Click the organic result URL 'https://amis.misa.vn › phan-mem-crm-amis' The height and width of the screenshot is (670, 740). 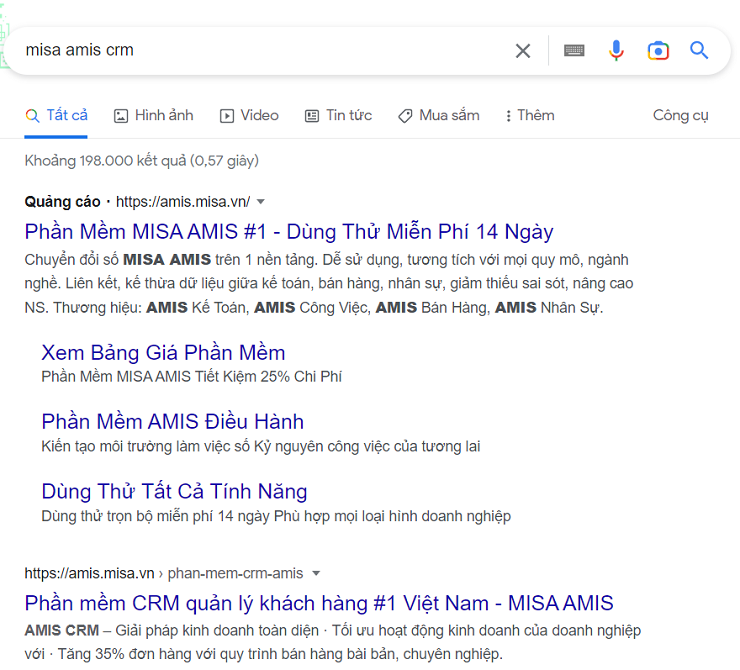164,573
